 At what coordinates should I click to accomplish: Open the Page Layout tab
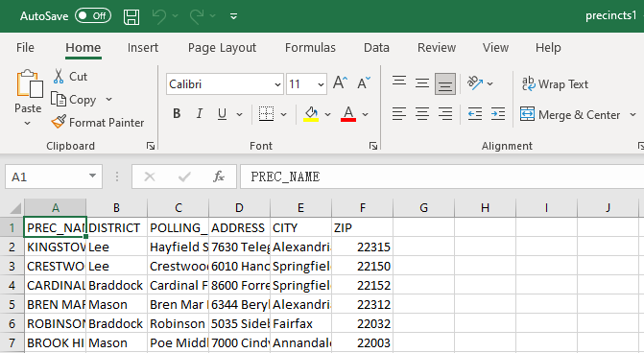point(222,48)
